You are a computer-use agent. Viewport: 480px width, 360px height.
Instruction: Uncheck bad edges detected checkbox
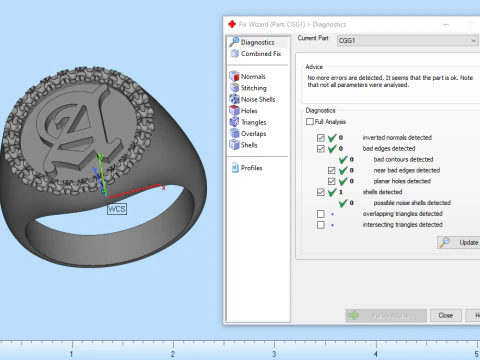[x=321, y=148]
